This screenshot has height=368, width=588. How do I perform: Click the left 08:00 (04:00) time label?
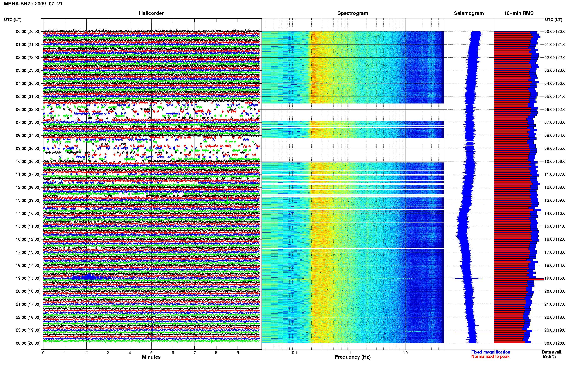point(28,135)
